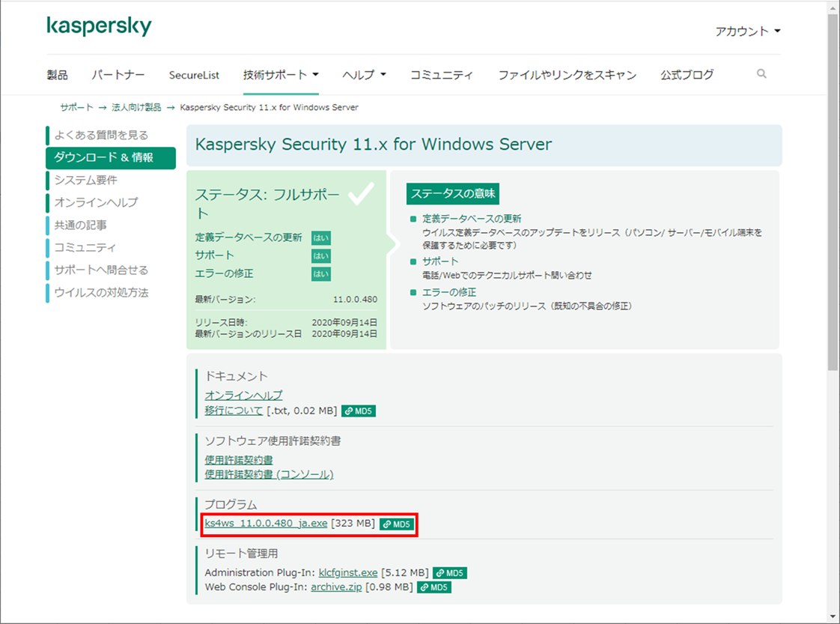
Task: Show MD5 for 移行について file
Action: tap(359, 411)
